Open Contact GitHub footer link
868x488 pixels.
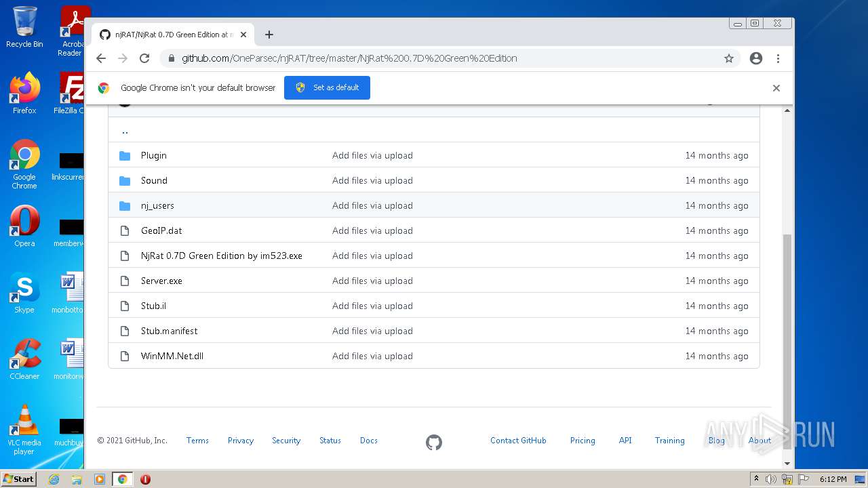[518, 441]
